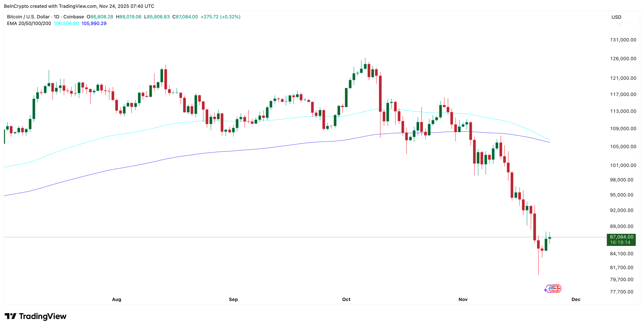Screen dimensions: 644x328
Task: Select the Dec marker on the time axis
Action: click(x=576, y=299)
